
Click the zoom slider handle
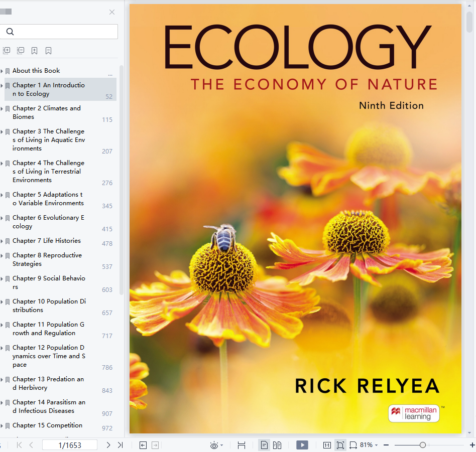pyautogui.click(x=423, y=445)
